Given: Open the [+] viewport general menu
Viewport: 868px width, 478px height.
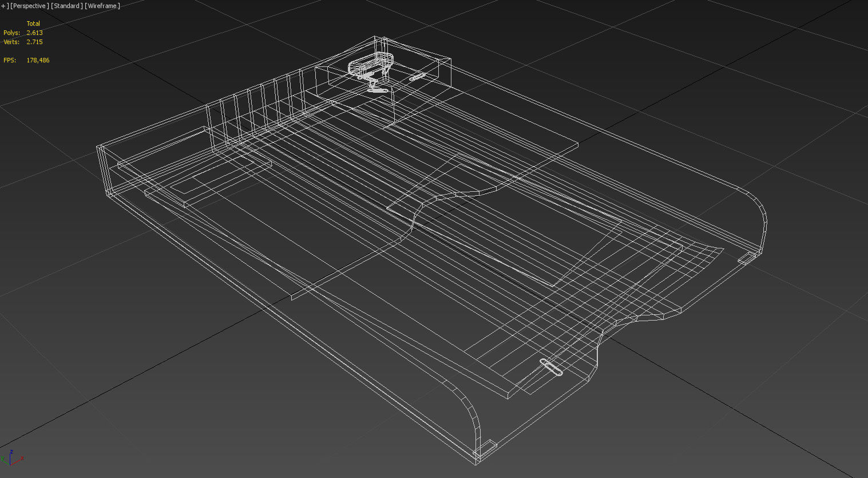Looking at the screenshot, I should point(3,6).
